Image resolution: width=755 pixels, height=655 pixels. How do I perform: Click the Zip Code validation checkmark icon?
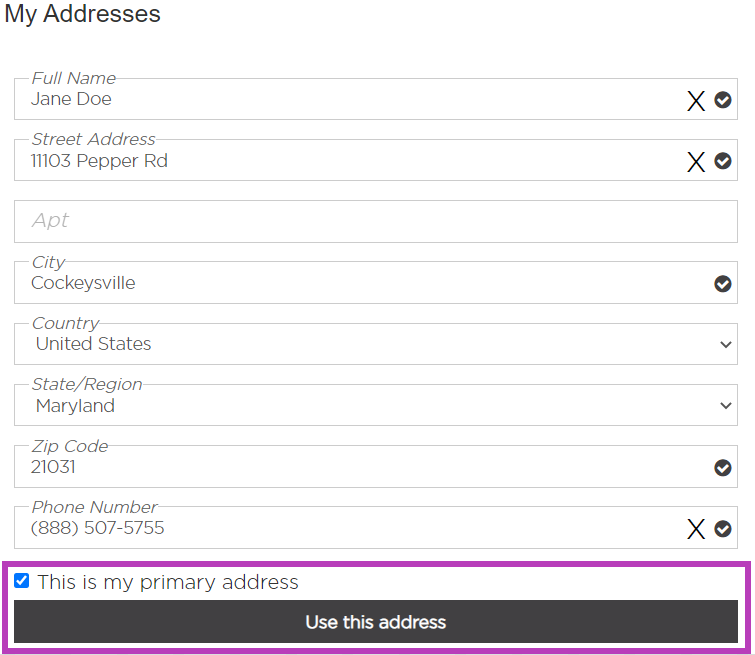pyautogui.click(x=723, y=468)
